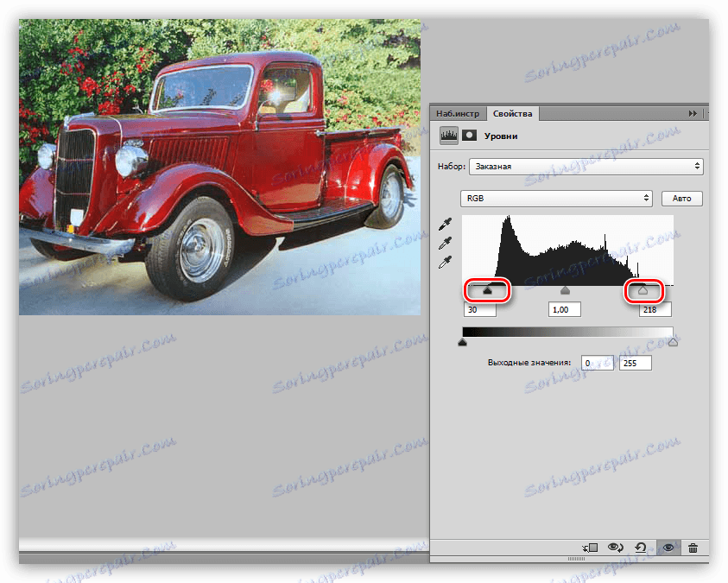Click the Levels histogram adjustment icon
Screen dimensions: 728x583
(448, 136)
